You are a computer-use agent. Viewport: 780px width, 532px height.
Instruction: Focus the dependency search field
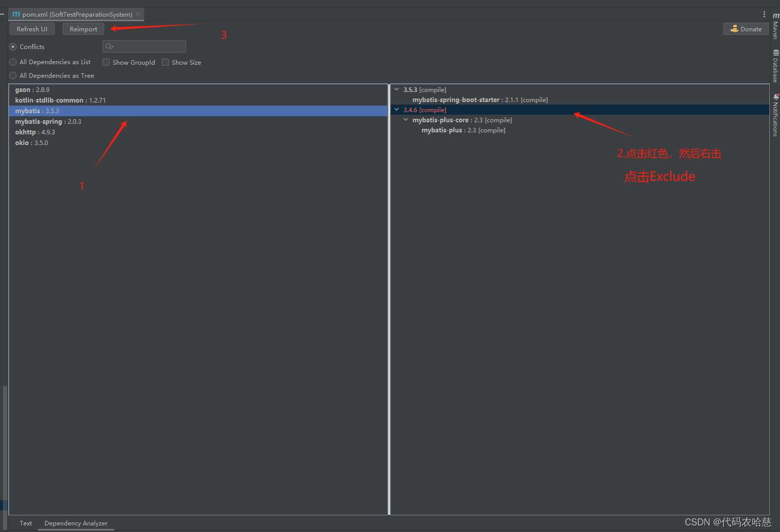point(144,46)
